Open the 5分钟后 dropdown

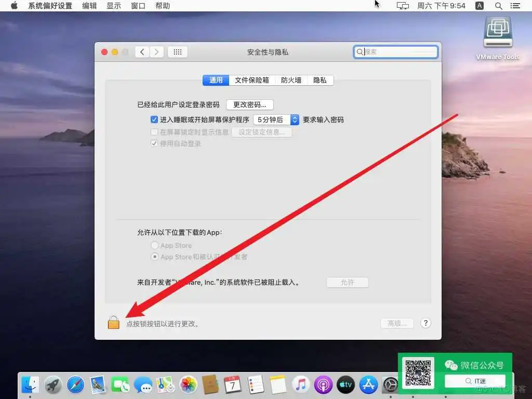276,119
